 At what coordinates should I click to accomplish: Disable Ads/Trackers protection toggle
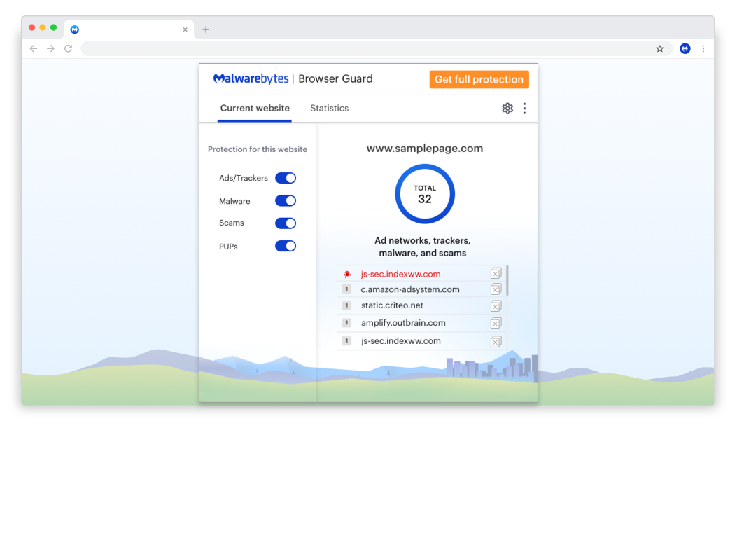(286, 178)
